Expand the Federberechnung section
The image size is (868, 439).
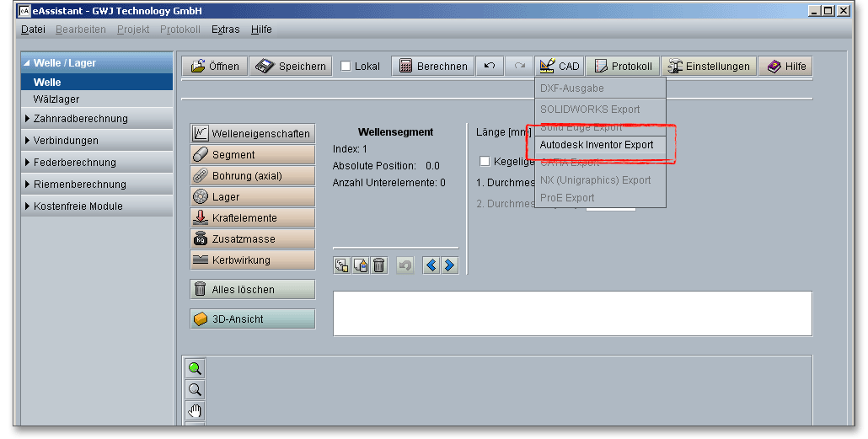click(x=74, y=163)
